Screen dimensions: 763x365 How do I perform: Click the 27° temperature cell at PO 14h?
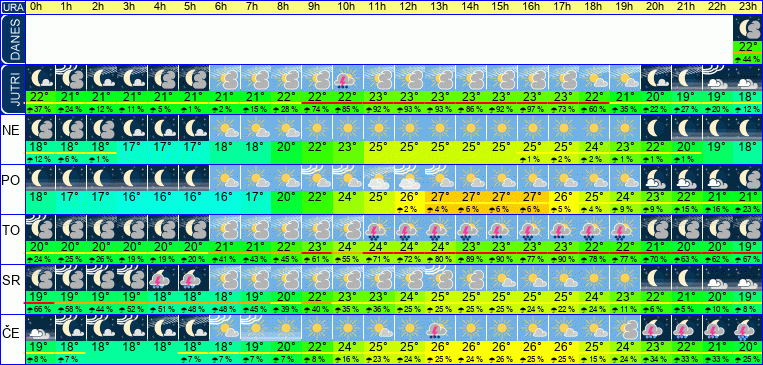tap(471, 197)
